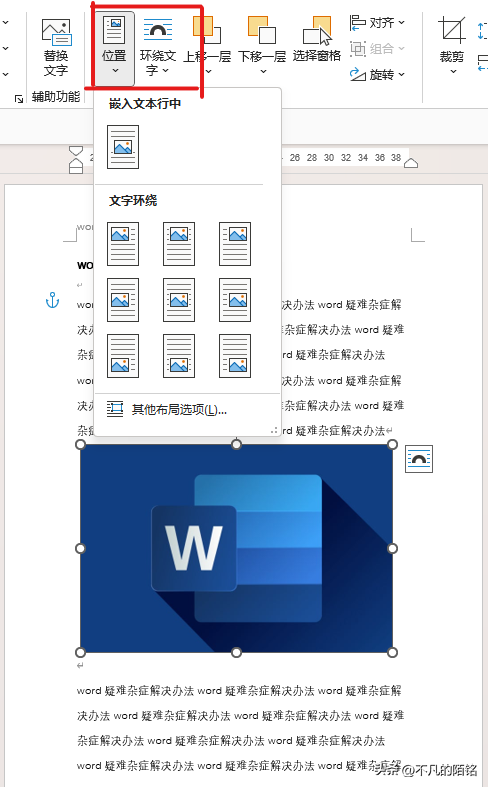The image size is (488, 787).
Task: Choose middle-right text wrapping position
Action: (x=235, y=300)
